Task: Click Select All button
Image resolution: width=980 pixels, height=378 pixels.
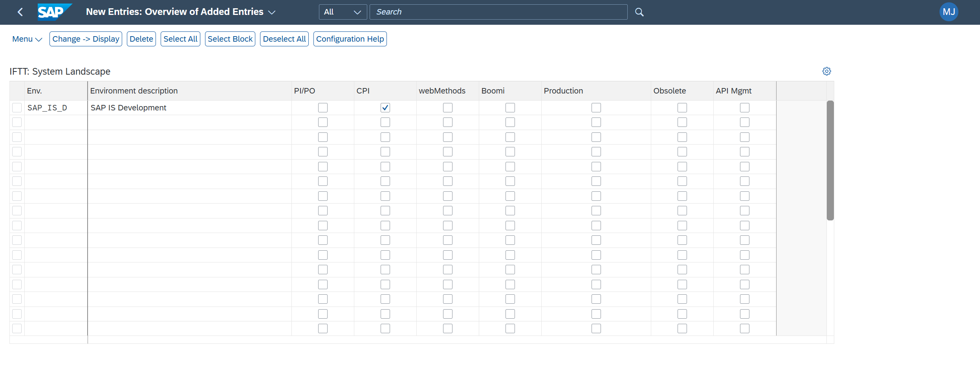Action: pyautogui.click(x=180, y=39)
